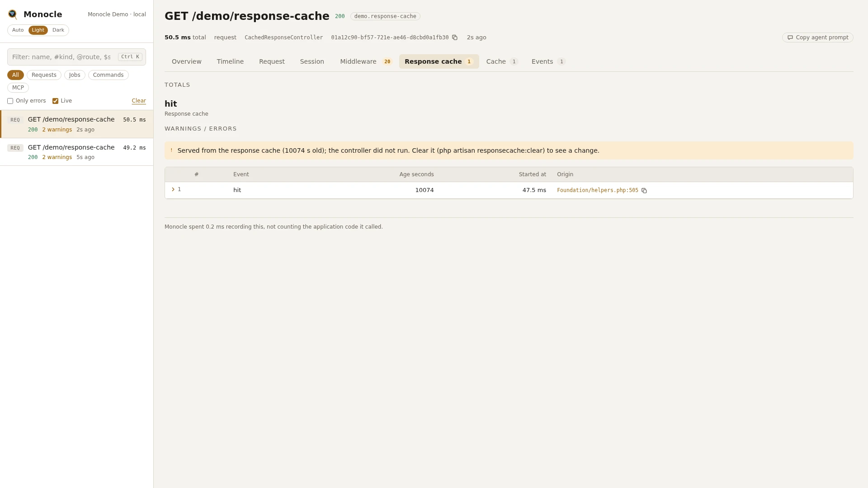Select the Response cache tab

pos(439,61)
